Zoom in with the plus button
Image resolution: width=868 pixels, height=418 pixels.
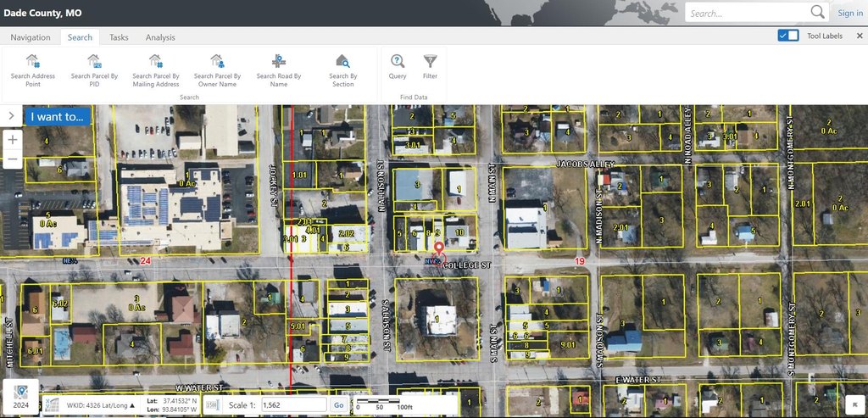point(13,139)
